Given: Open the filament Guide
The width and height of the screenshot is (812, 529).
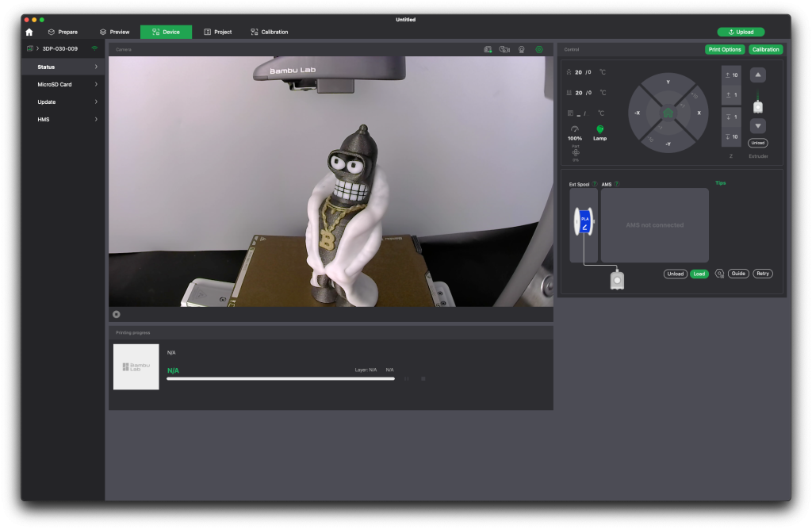Looking at the screenshot, I should (x=738, y=274).
